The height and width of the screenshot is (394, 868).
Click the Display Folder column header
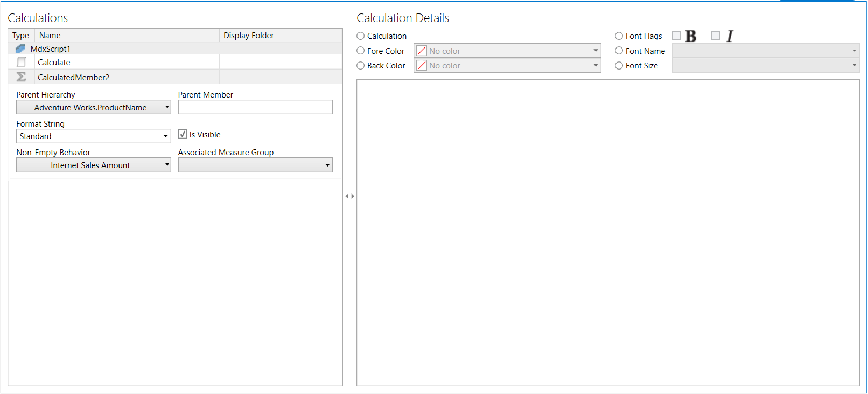(281, 36)
